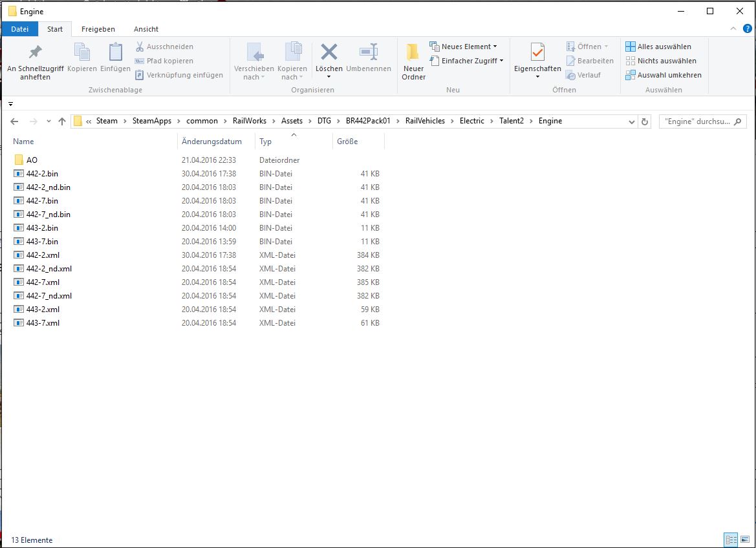This screenshot has height=548, width=756.
Task: Go up one folder level arrow
Action: 61,121
